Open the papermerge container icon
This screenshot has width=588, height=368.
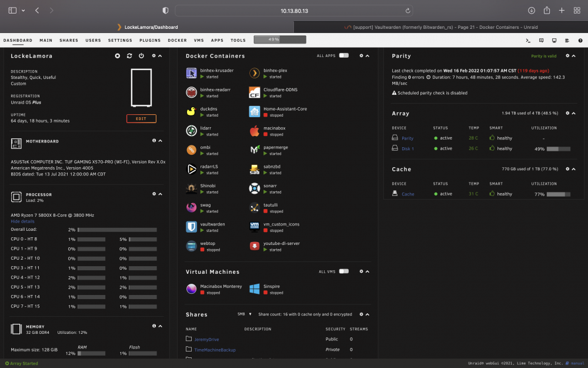pyautogui.click(x=255, y=150)
